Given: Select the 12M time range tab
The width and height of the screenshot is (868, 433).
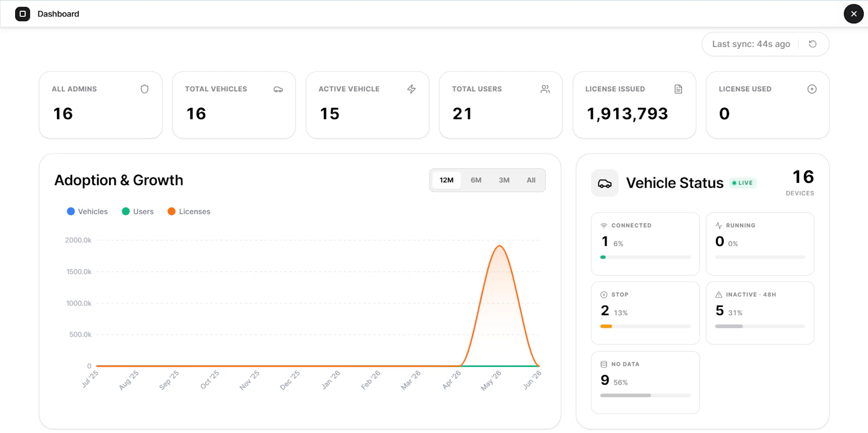Looking at the screenshot, I should coord(446,180).
